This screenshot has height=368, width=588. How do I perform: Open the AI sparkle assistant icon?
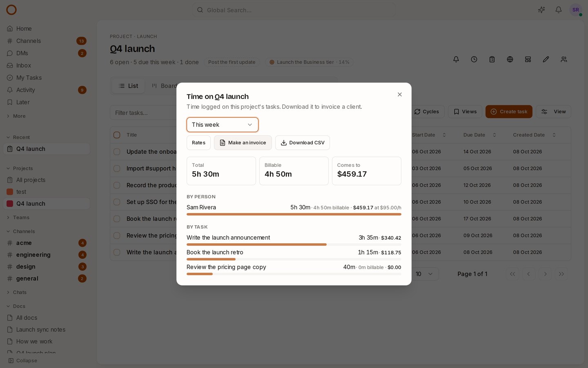coord(541,10)
